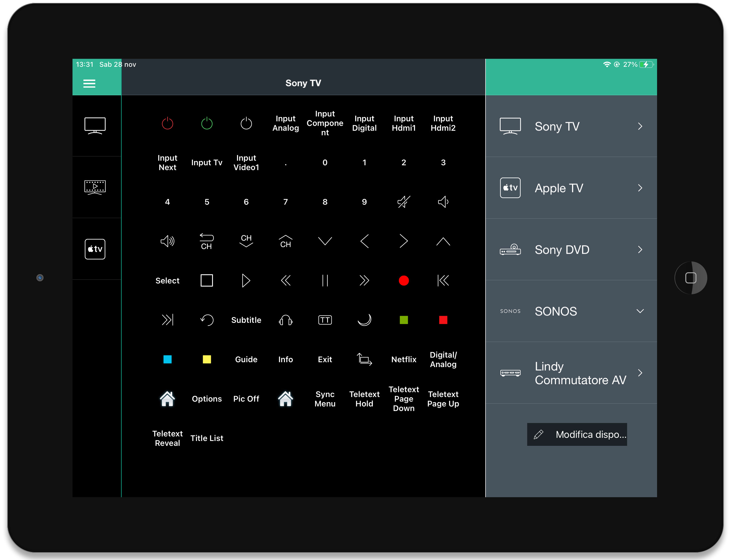
Task: Tap the white power toggle icon
Action: click(246, 123)
